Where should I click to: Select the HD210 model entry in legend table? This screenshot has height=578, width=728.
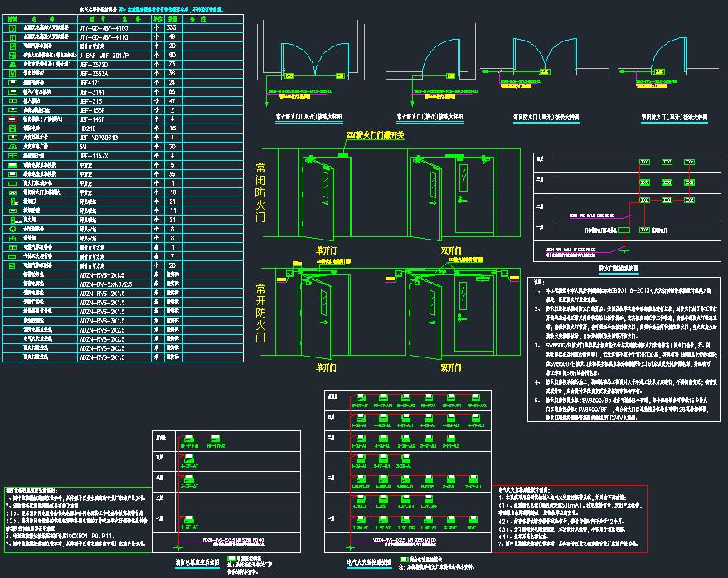[87, 129]
